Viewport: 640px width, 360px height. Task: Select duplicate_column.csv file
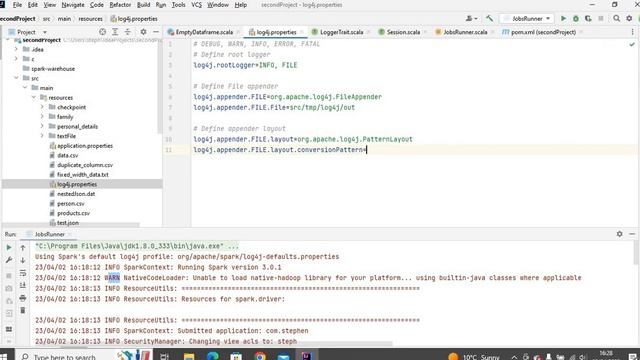pyautogui.click(x=85, y=165)
